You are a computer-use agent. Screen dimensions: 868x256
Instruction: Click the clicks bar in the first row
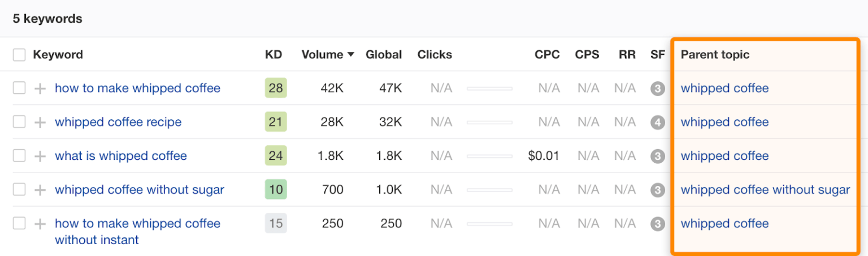[489, 89]
